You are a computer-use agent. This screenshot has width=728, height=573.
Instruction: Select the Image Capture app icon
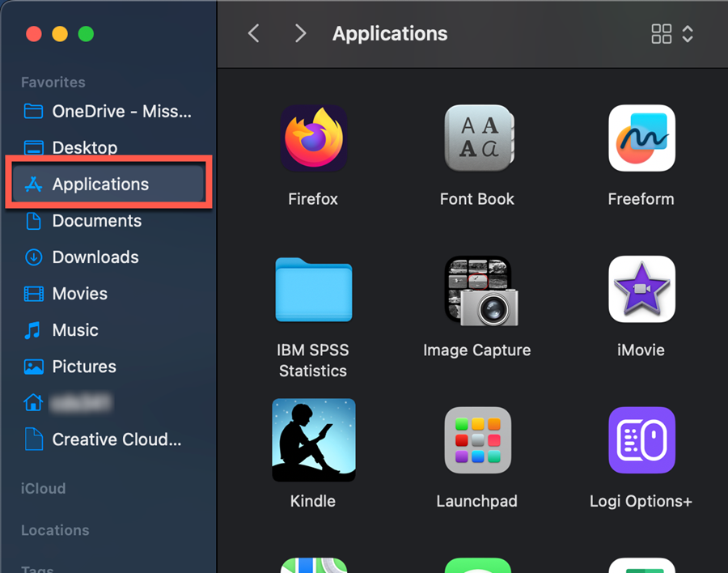pos(480,291)
